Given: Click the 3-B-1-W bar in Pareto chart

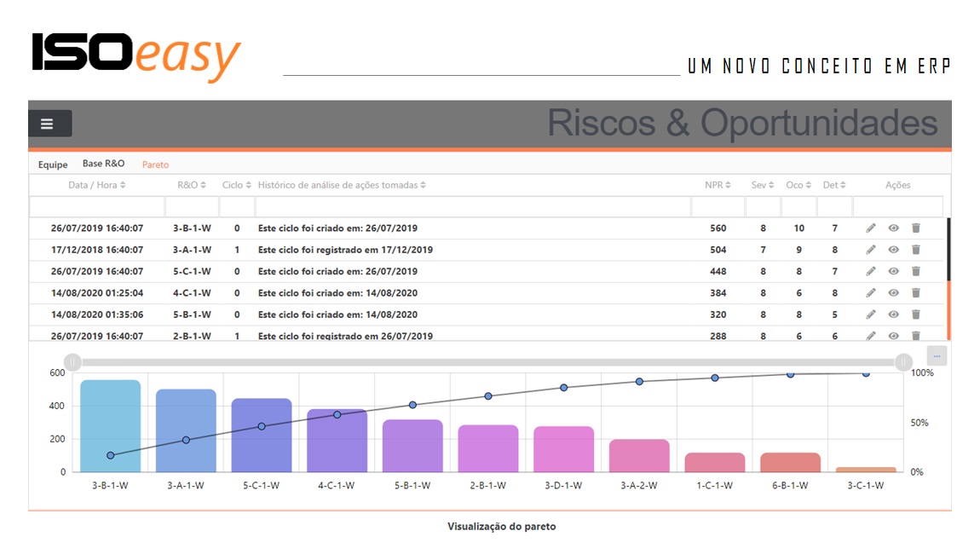Looking at the screenshot, I should point(111,426).
